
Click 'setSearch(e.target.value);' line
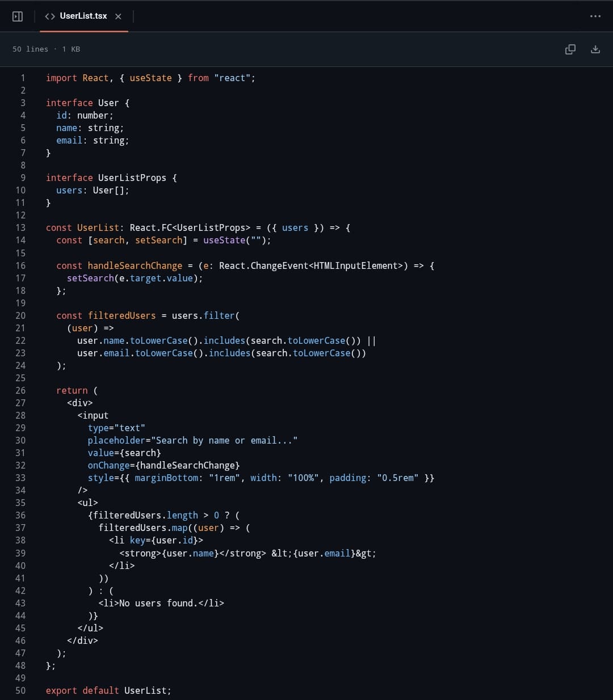pos(135,278)
